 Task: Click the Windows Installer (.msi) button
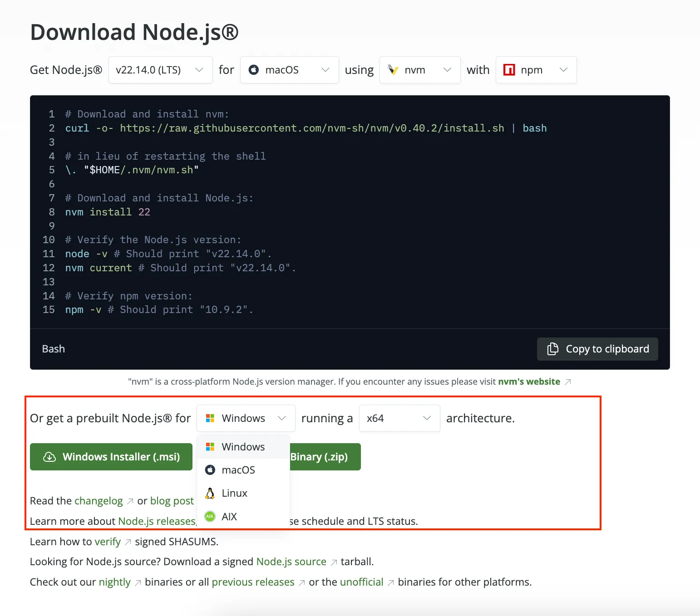coord(111,457)
